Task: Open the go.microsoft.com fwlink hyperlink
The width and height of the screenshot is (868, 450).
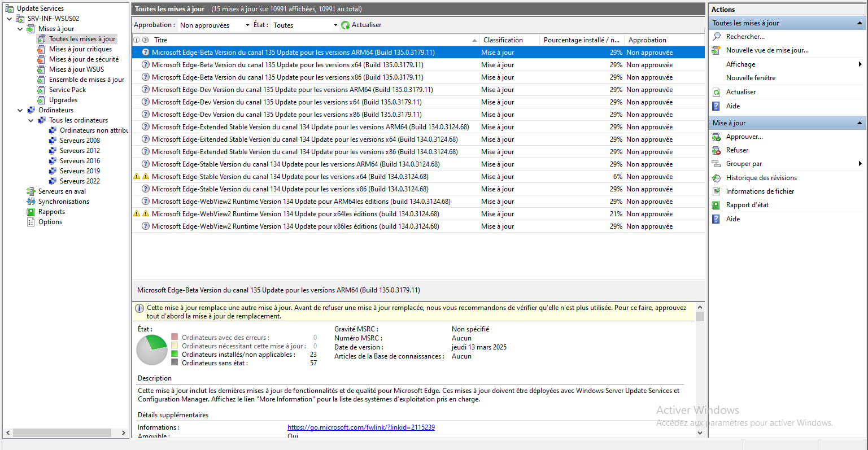Action: pos(361,427)
